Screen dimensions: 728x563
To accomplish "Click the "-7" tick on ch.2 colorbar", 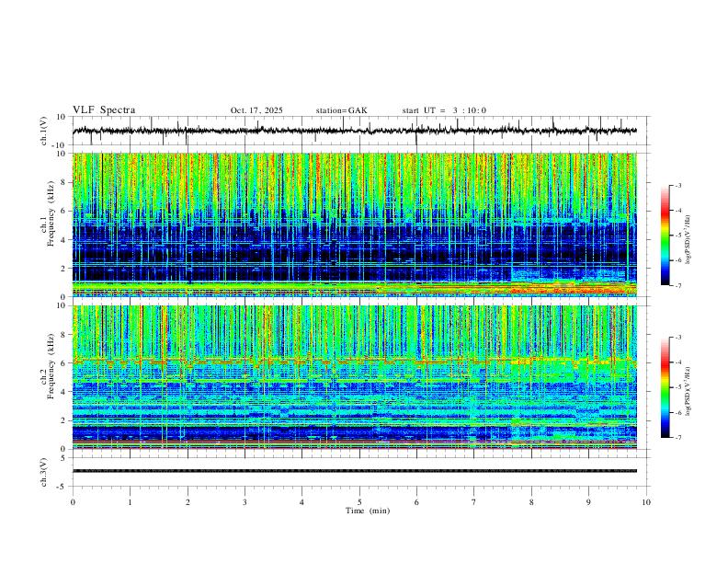I will [x=677, y=438].
